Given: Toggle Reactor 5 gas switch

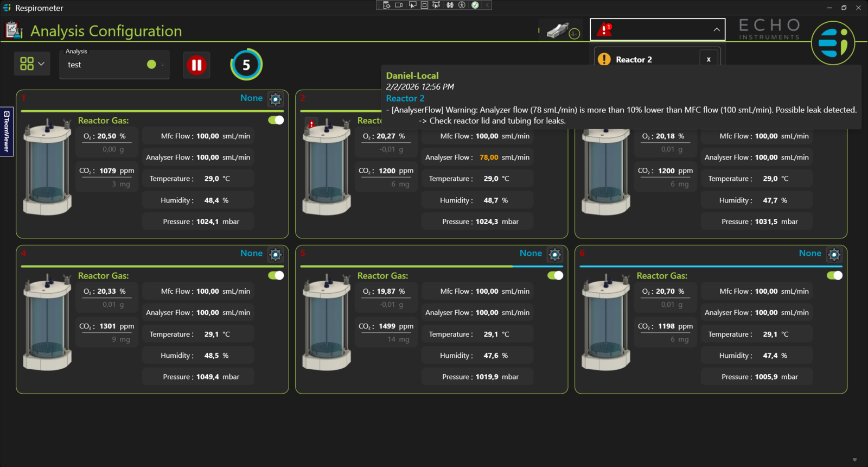Looking at the screenshot, I should [555, 275].
